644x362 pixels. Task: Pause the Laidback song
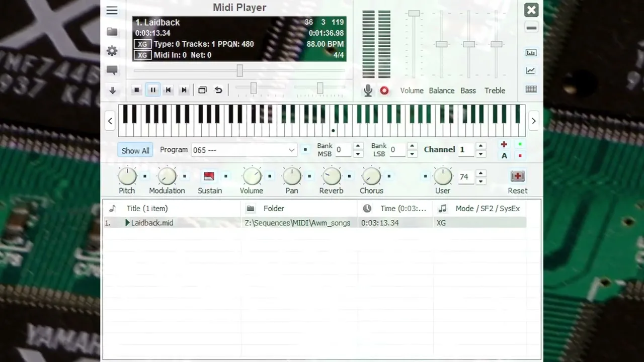coord(152,90)
